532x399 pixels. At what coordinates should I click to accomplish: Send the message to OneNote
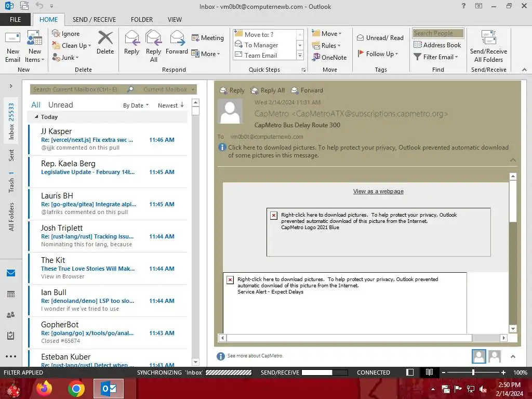pos(329,57)
